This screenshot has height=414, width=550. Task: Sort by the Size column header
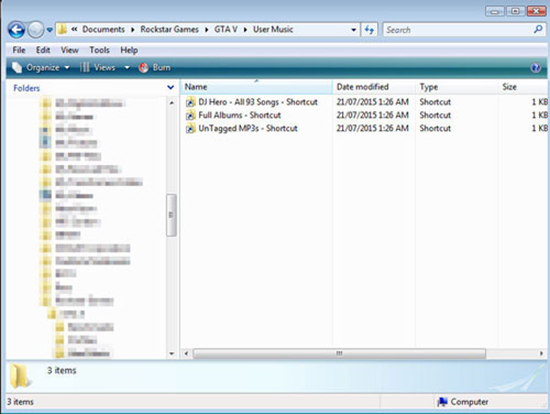tap(523, 87)
